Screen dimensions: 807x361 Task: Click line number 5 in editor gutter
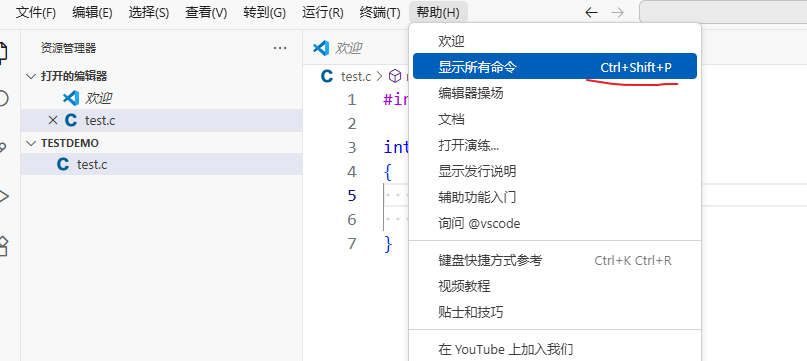click(352, 196)
